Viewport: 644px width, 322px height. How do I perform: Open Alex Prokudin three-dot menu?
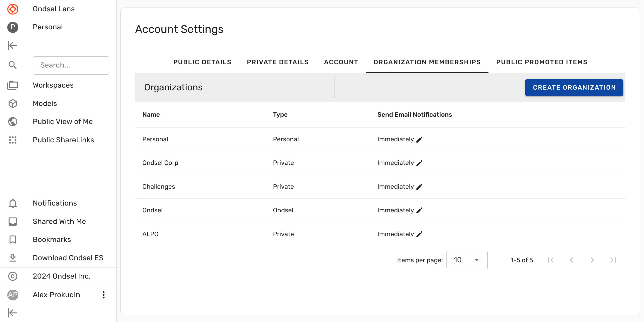pyautogui.click(x=104, y=295)
